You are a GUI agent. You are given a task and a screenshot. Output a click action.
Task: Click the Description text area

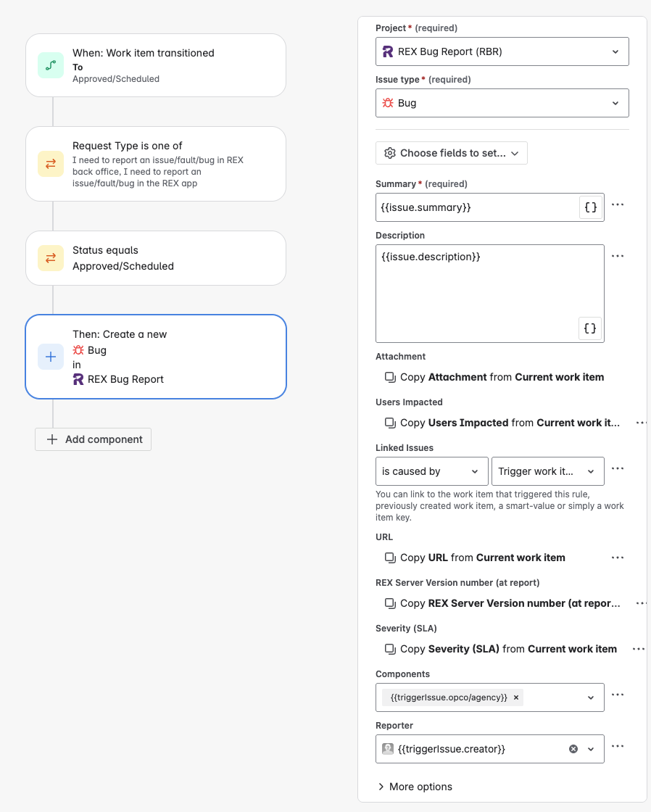[490, 294]
